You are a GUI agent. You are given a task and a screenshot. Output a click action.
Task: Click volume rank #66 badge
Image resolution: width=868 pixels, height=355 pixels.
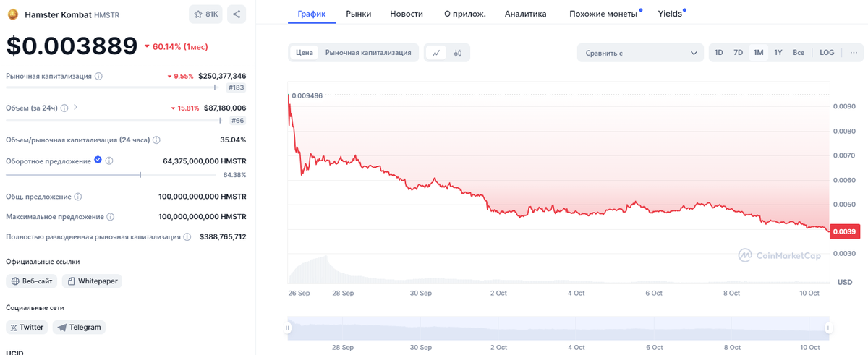click(237, 121)
